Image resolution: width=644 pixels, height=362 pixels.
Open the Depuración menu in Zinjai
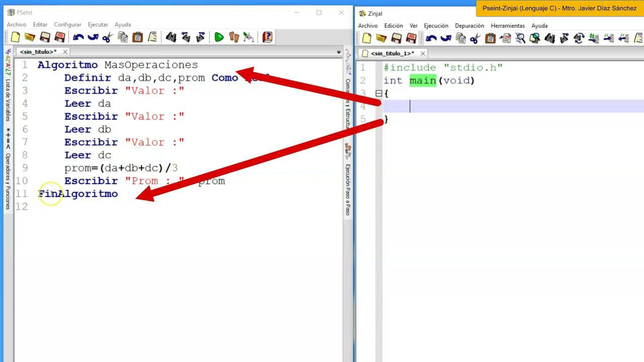click(469, 26)
